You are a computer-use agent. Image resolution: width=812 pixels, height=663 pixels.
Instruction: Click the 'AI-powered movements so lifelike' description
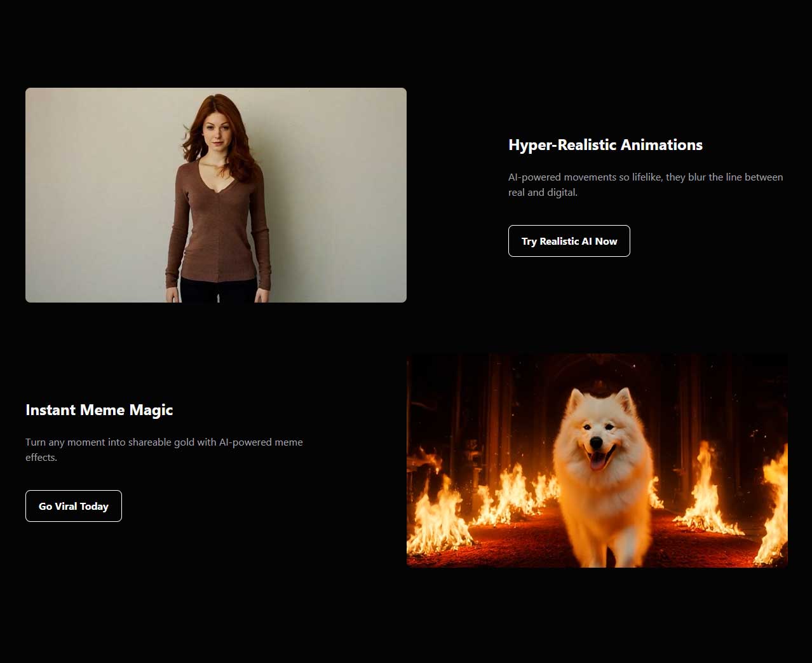[x=646, y=184]
